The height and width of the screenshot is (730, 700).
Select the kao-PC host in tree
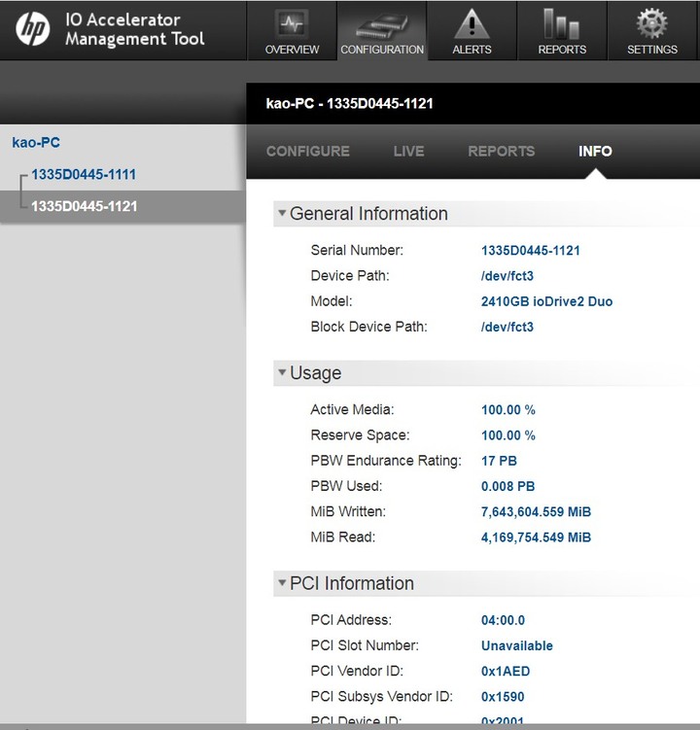tap(36, 143)
